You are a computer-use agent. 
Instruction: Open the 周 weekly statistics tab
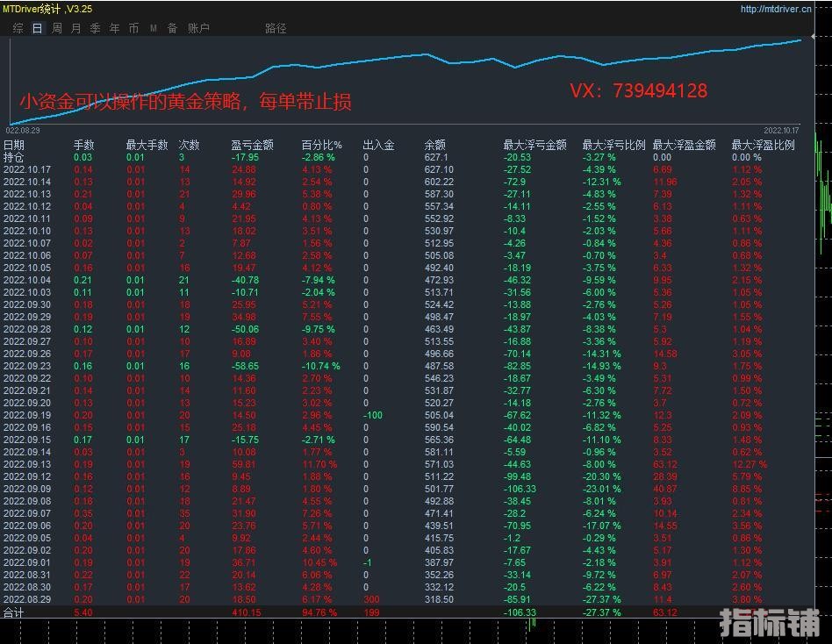coord(57,28)
